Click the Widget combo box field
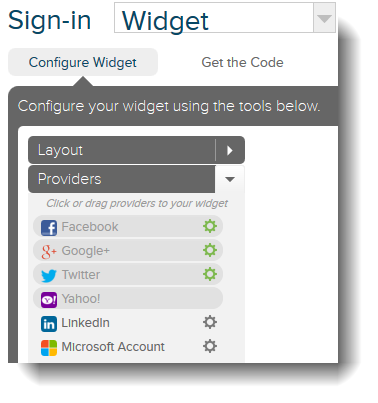The width and height of the screenshot is (378, 403). click(x=225, y=18)
